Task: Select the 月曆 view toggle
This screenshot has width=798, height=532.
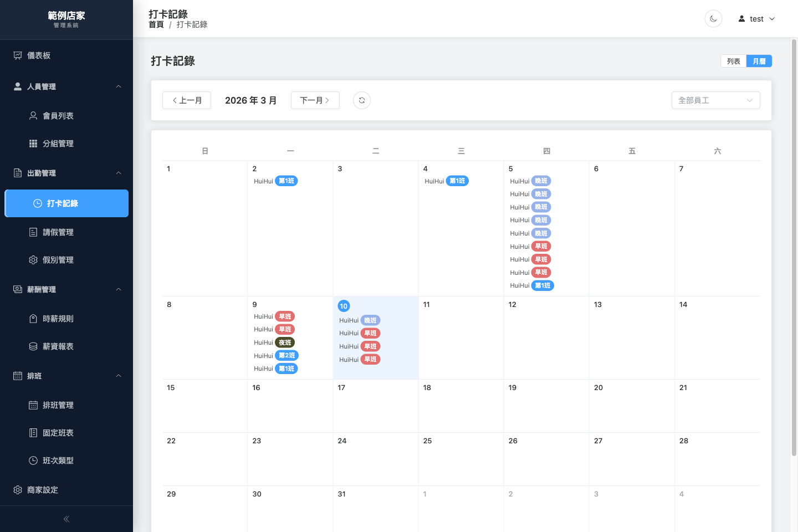Action: [x=759, y=61]
